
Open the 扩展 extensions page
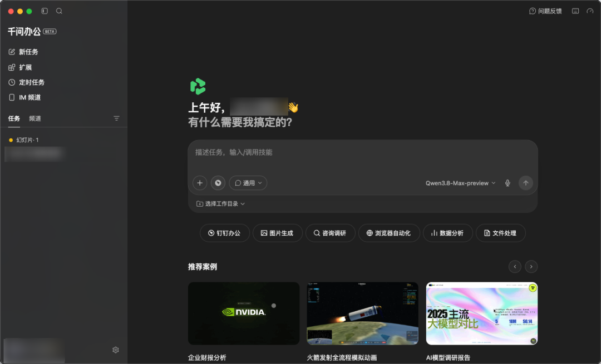pyautogui.click(x=20, y=67)
